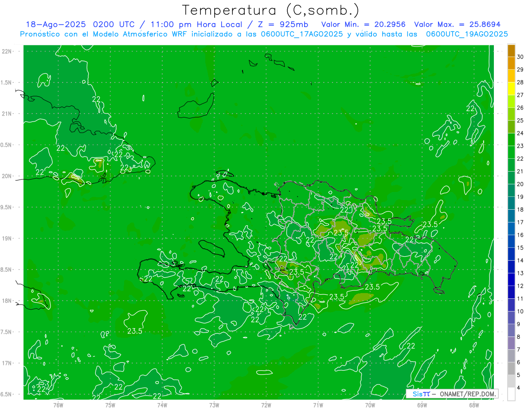
Task: Click the gray legend color between 5 and 6
Action: coord(511,368)
